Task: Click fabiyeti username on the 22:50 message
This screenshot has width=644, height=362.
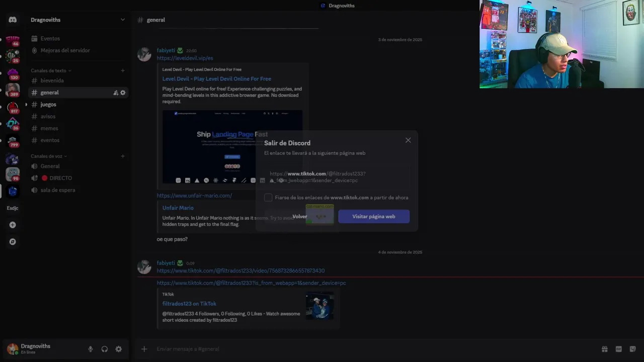Action: tap(166, 50)
